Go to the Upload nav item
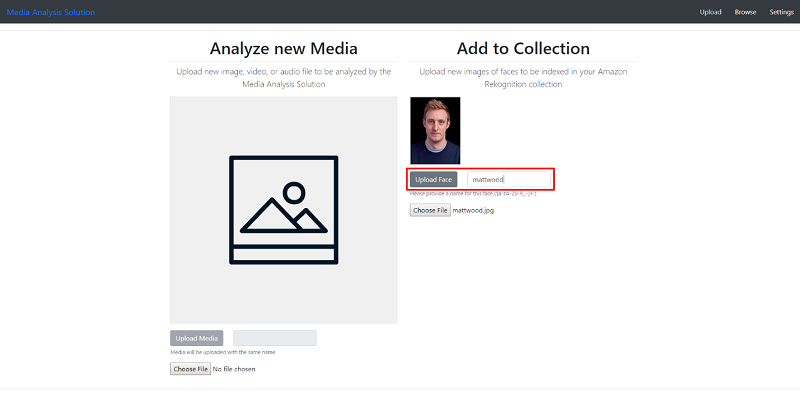The height and width of the screenshot is (402, 800). tap(710, 12)
